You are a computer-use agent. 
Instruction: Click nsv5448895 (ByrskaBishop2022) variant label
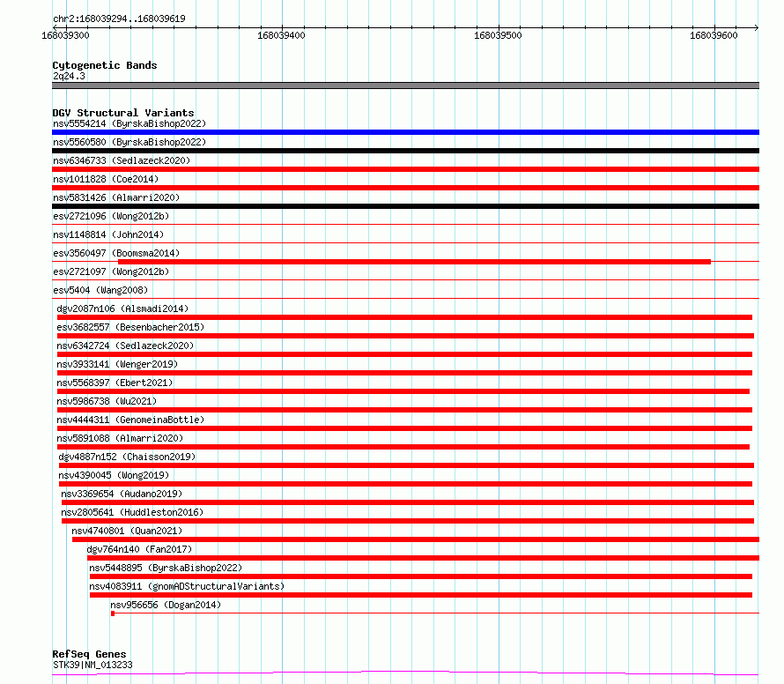coord(166,568)
